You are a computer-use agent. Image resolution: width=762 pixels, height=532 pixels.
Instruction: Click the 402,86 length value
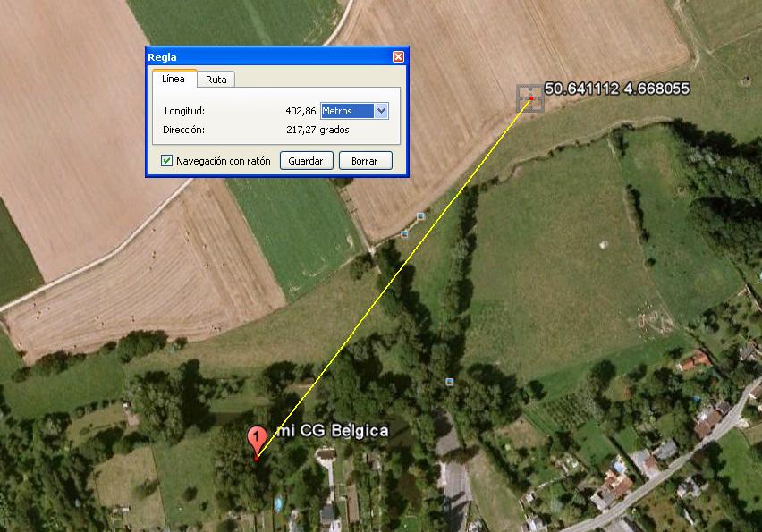point(301,111)
